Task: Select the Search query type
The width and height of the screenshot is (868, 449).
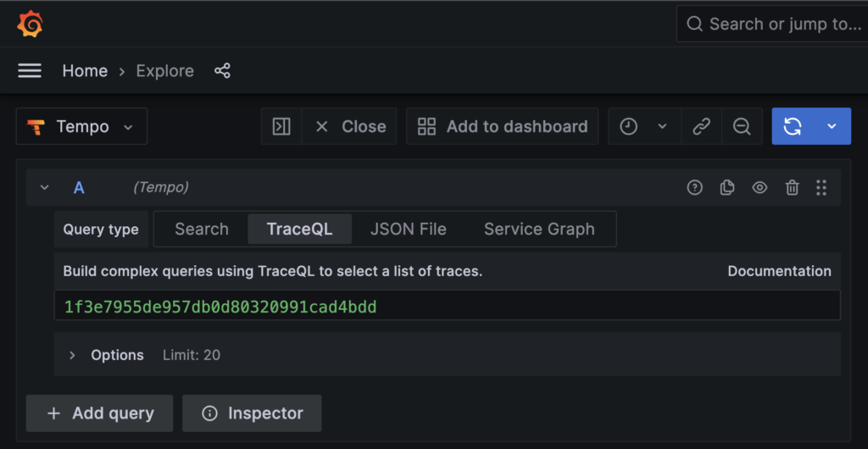Action: tap(202, 229)
